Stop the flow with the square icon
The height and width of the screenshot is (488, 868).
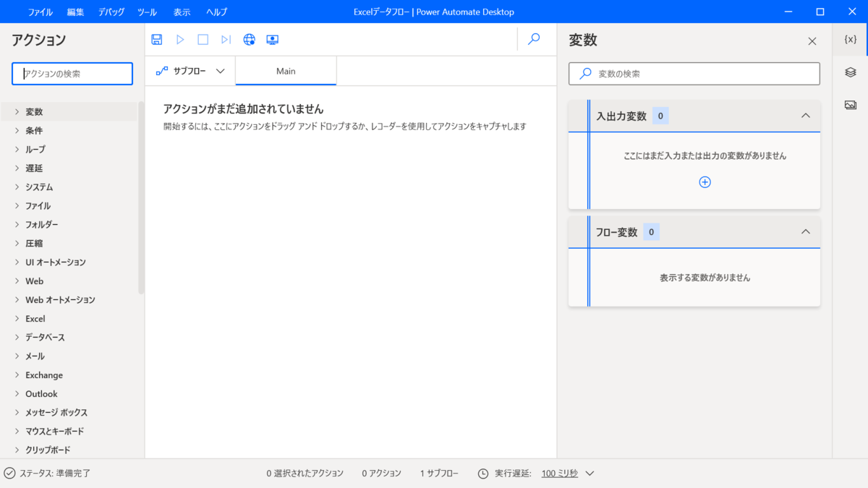[203, 40]
